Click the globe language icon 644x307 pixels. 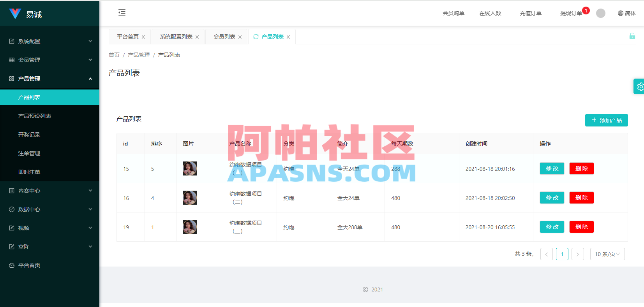pyautogui.click(x=621, y=13)
